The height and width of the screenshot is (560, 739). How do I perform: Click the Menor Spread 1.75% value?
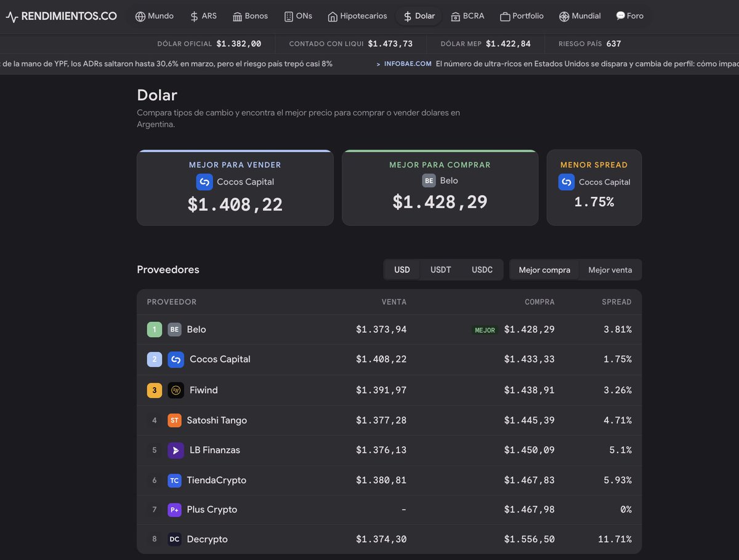[594, 202]
